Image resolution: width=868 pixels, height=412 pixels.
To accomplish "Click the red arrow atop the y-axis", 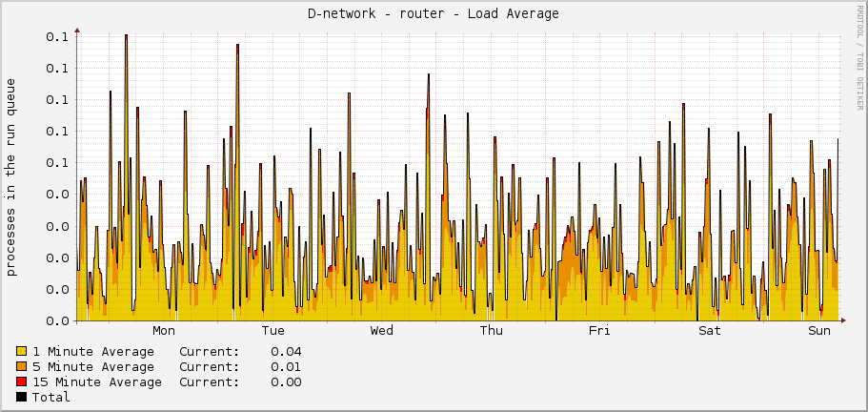I will [77, 30].
